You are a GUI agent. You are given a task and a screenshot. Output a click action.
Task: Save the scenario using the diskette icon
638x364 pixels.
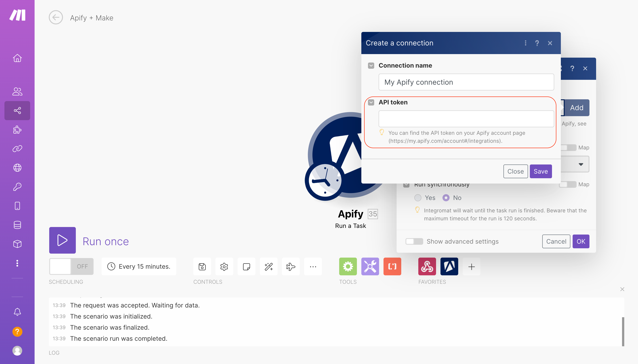click(x=202, y=266)
